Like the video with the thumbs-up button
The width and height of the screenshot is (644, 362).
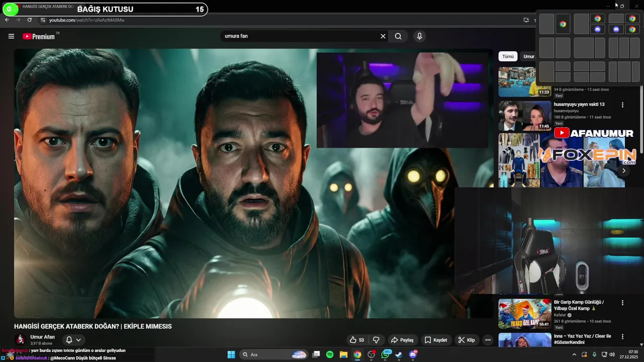[357, 340]
